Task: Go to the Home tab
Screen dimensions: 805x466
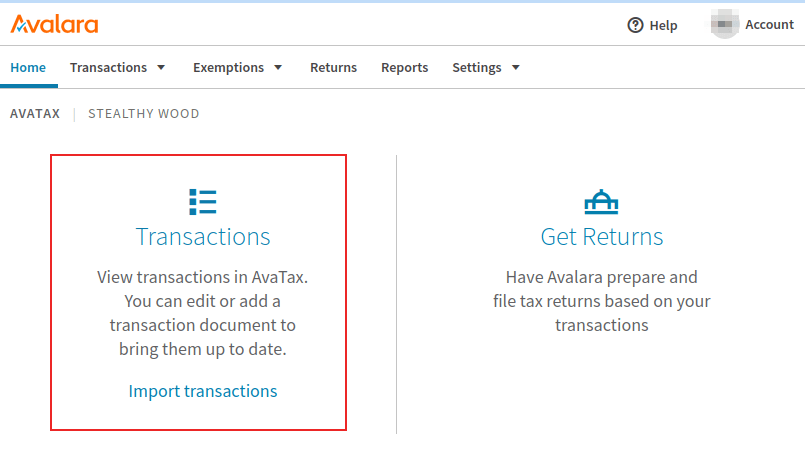Action: click(28, 68)
